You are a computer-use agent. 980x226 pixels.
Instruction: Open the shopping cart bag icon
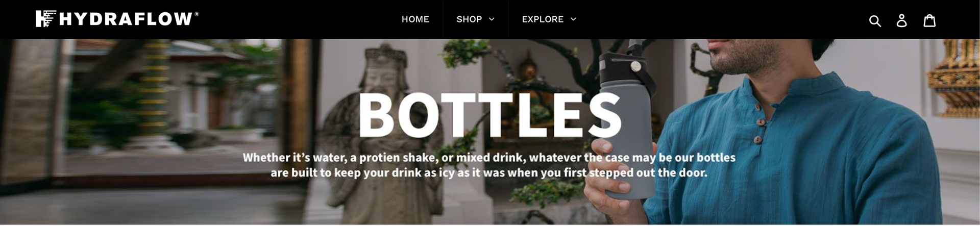929,20
